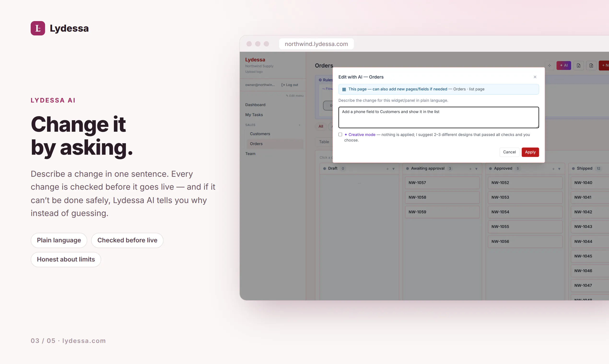This screenshot has height=364, width=609.
Task: Click the Rules panel header
Action: point(326,80)
